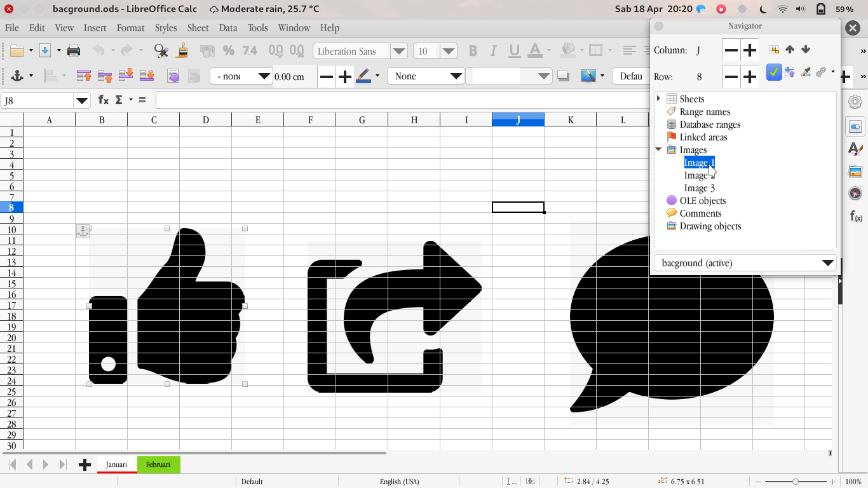Viewport: 868px width, 488px height.
Task: Open the Find and Replace tool
Action: click(160, 51)
